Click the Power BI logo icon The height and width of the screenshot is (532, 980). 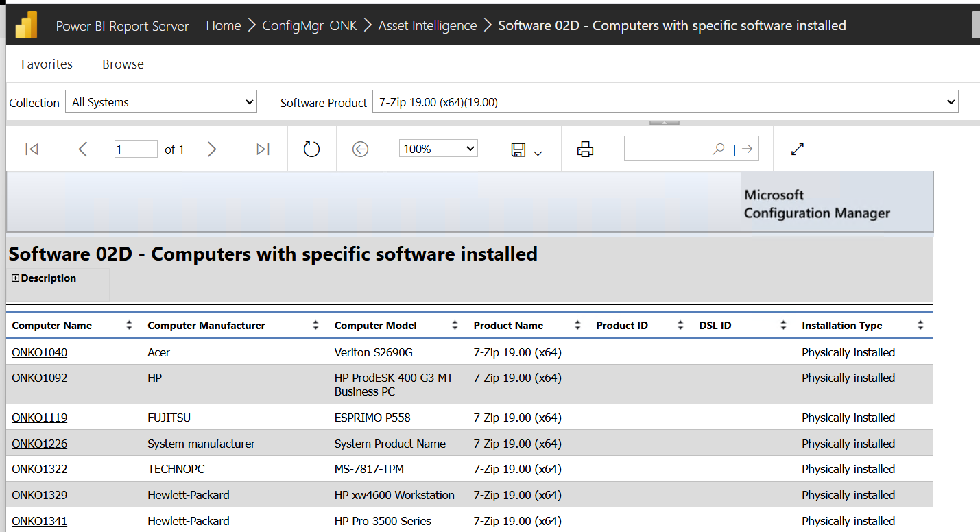pyautogui.click(x=27, y=25)
